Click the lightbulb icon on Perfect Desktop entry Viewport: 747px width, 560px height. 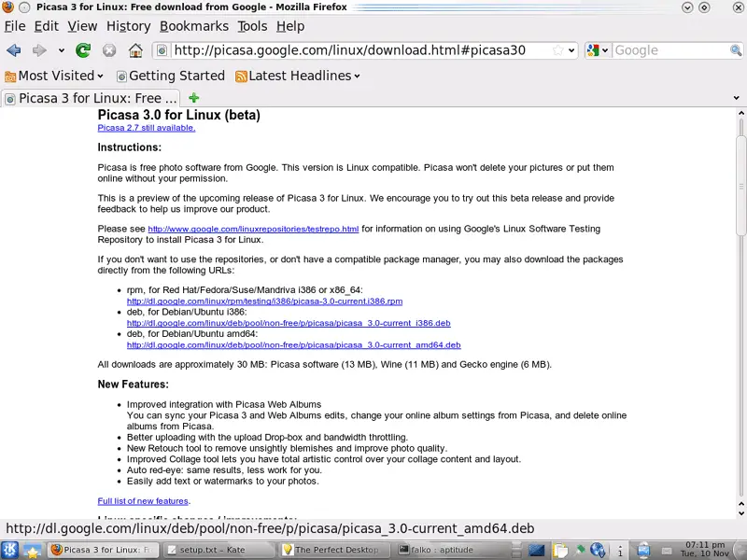point(288,550)
